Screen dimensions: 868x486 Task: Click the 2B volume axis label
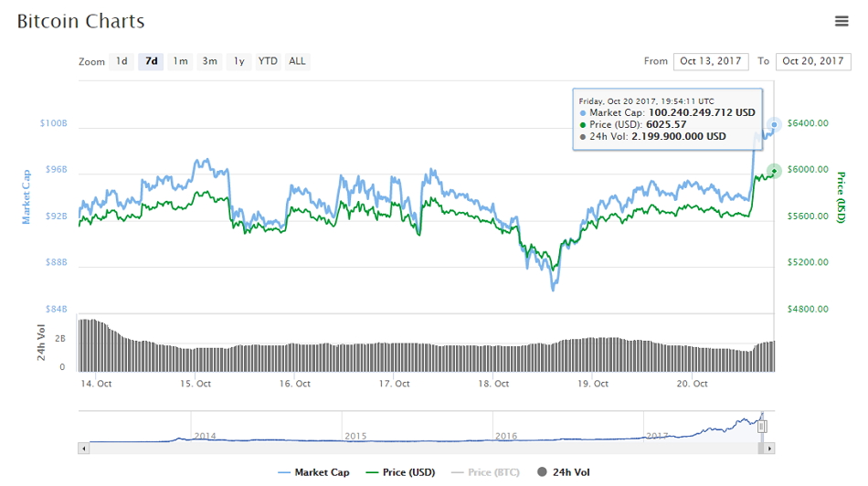(x=59, y=338)
